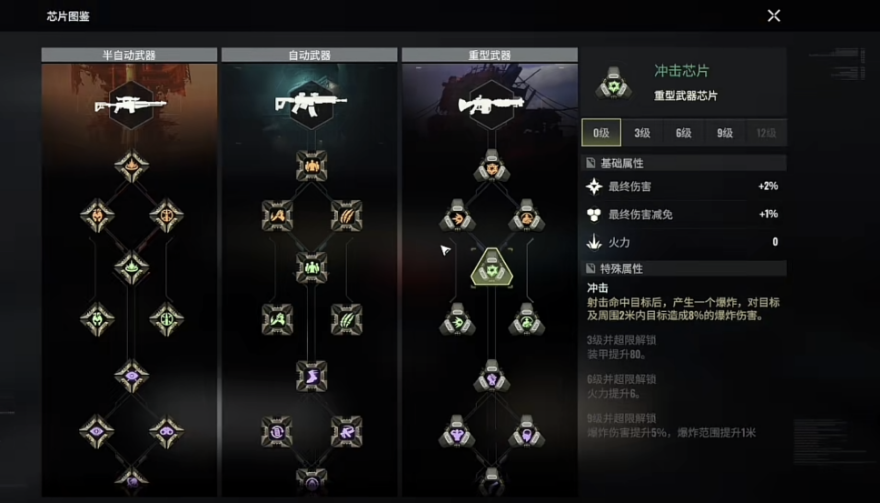Select the green center chip in 自动武器 column
This screenshot has height=503, width=880.
coord(311,267)
